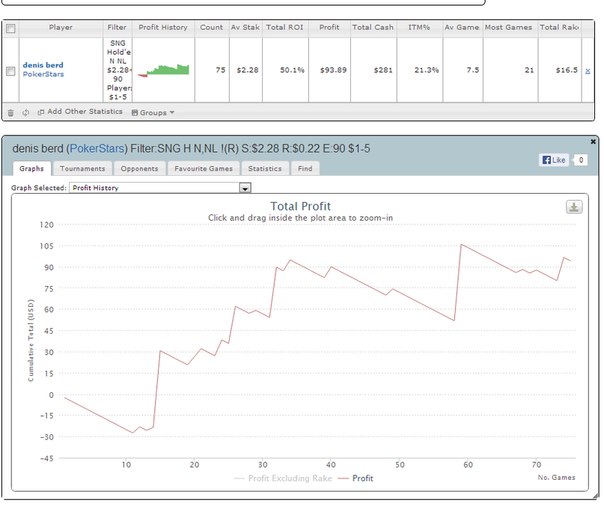Tick the header select-all checkbox
Image resolution: width=604 pixels, height=506 pixels.
click(x=11, y=28)
